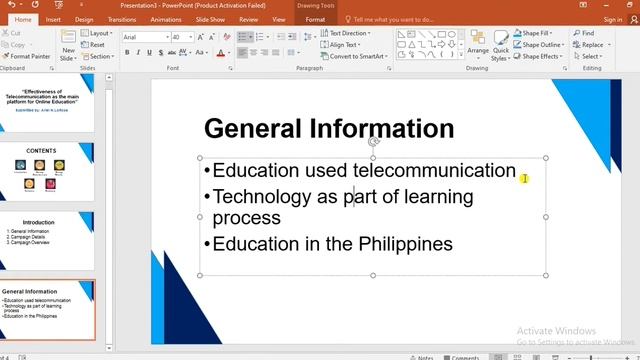Click the Shape Fill color button
The image size is (640, 360).
click(x=533, y=33)
